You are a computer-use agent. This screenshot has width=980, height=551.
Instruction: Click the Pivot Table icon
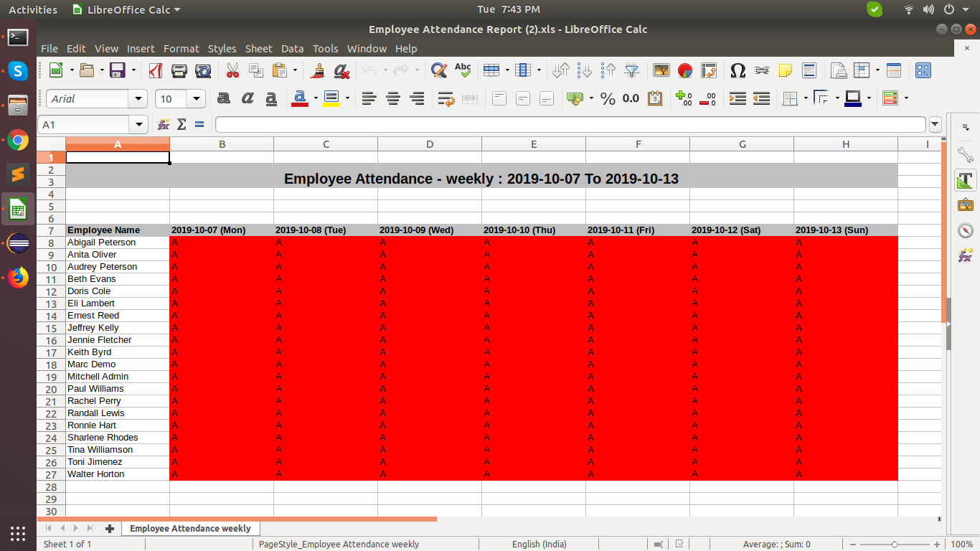(x=709, y=70)
